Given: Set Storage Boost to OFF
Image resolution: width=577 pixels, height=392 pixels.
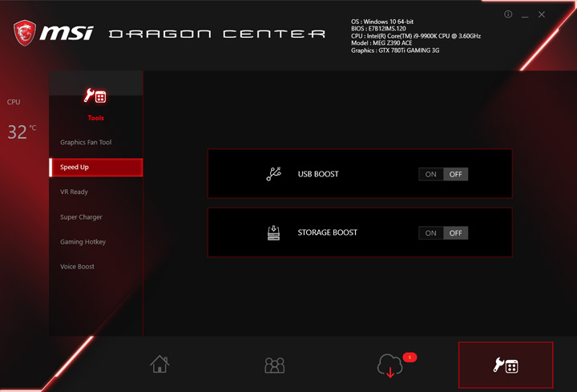Looking at the screenshot, I should click(455, 233).
